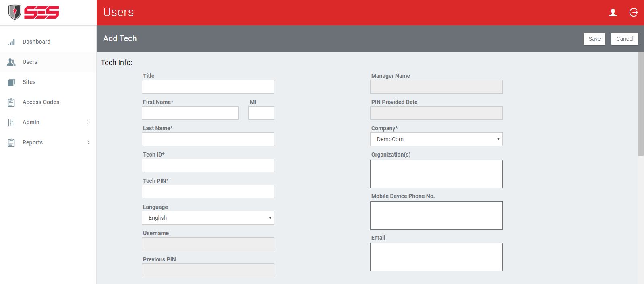Click the Manager Name field
This screenshot has width=644, height=284.
436,87
